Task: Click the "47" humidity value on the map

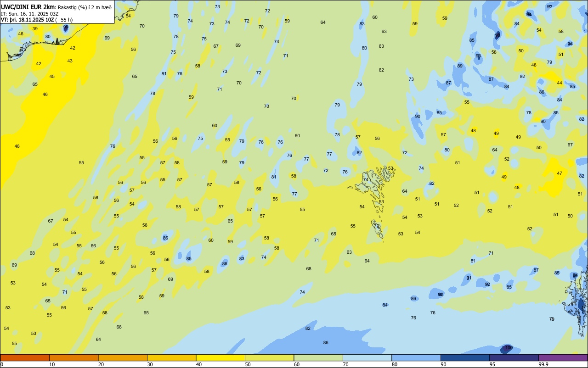Action: tap(560, 173)
